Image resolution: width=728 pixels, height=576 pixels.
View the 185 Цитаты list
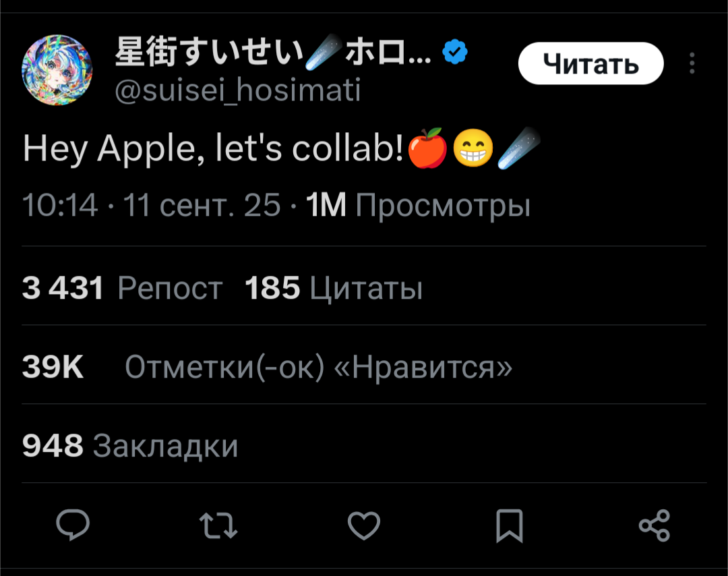[333, 289]
